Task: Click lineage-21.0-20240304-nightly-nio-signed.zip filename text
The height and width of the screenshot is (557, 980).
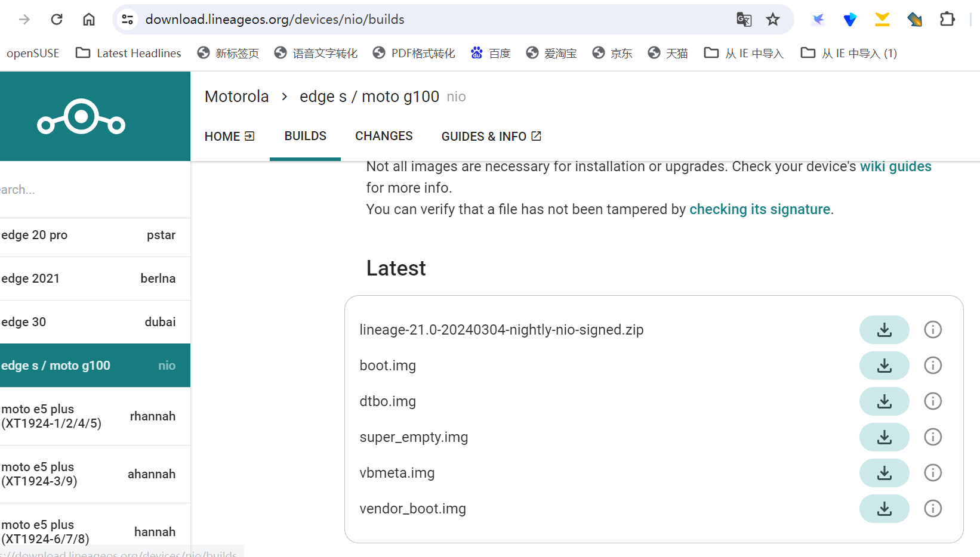Action: (x=501, y=330)
